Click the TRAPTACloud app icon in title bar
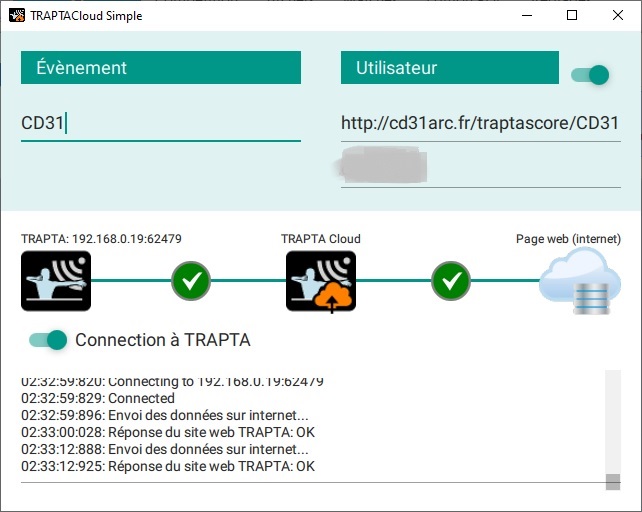The height and width of the screenshot is (512, 642). (16, 15)
